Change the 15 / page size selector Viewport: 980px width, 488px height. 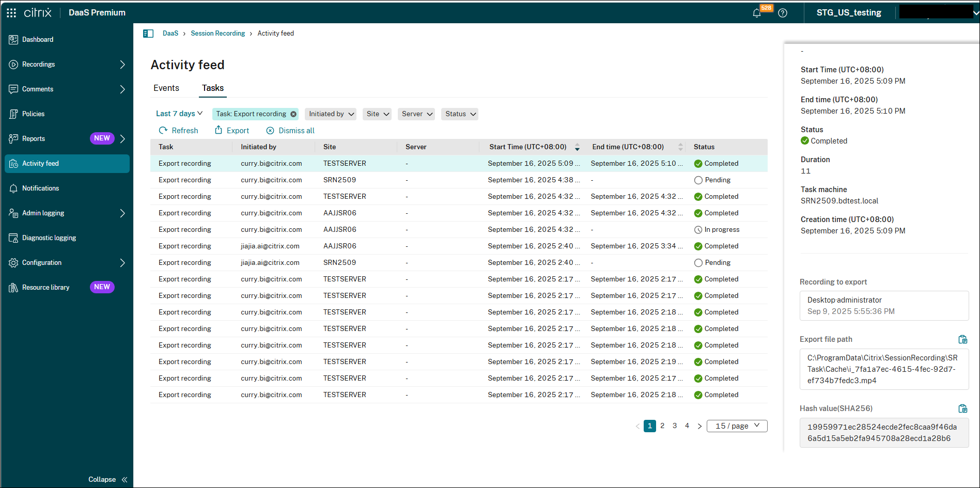[737, 426]
